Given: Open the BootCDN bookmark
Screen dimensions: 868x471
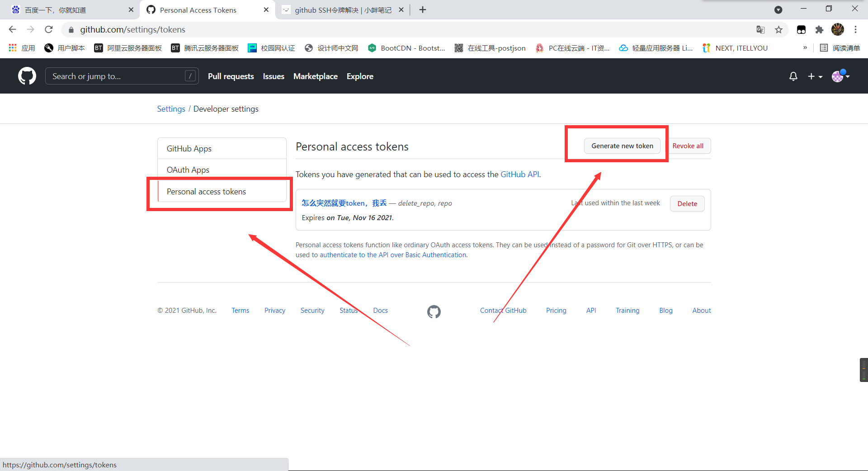Looking at the screenshot, I should 406,48.
